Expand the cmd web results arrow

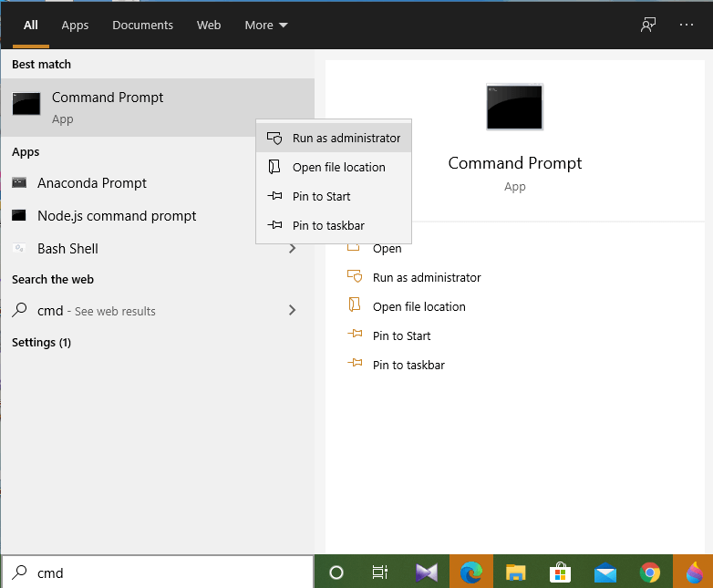point(293,310)
